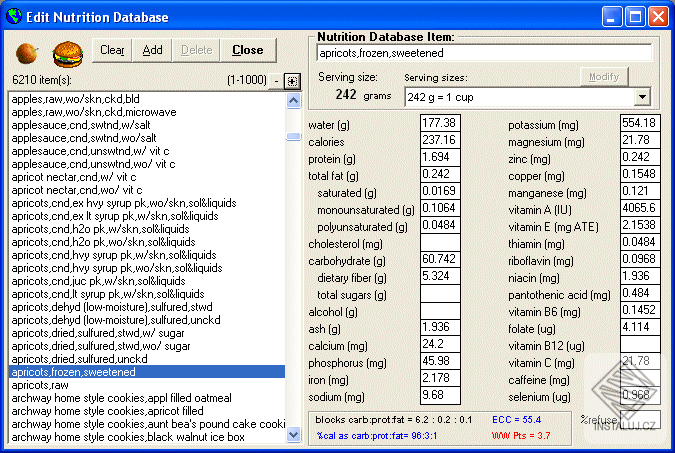Click the bold Close button
The image size is (675, 453).
247,50
